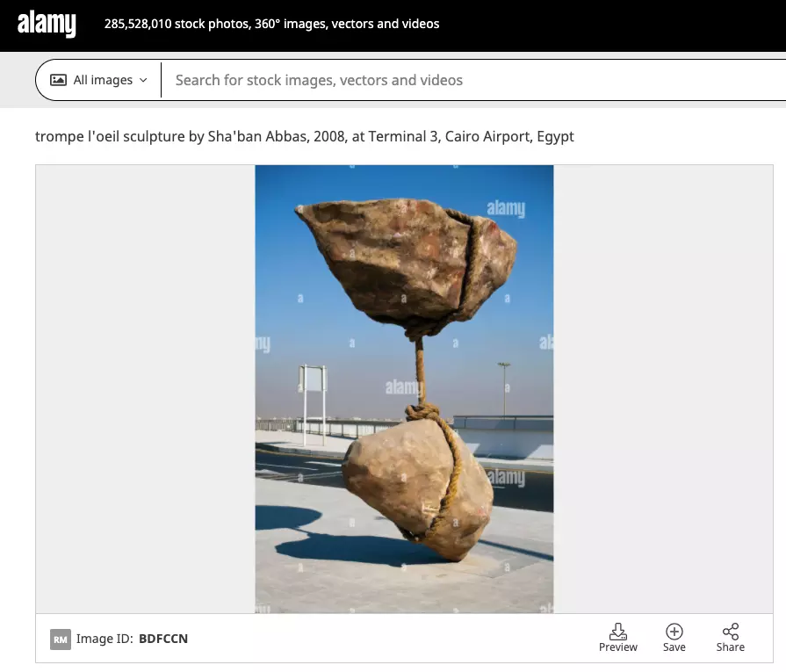Open the rock sculpture photo

pyautogui.click(x=404, y=389)
